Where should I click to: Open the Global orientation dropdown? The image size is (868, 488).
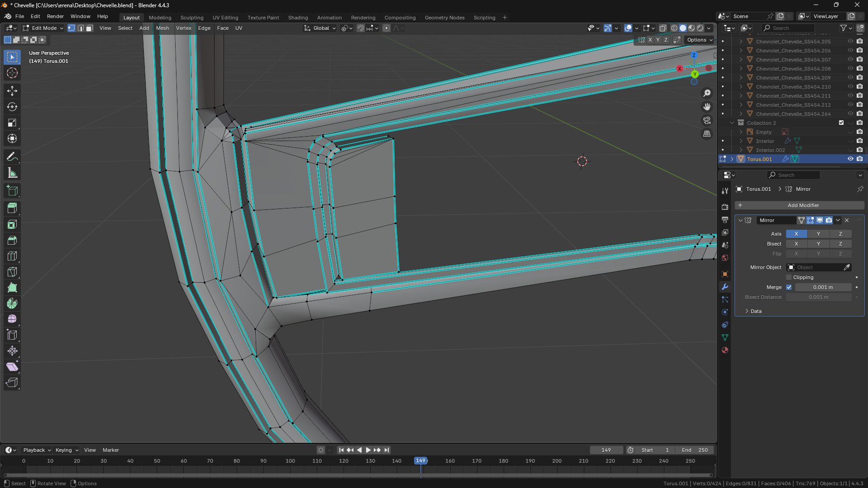320,28
